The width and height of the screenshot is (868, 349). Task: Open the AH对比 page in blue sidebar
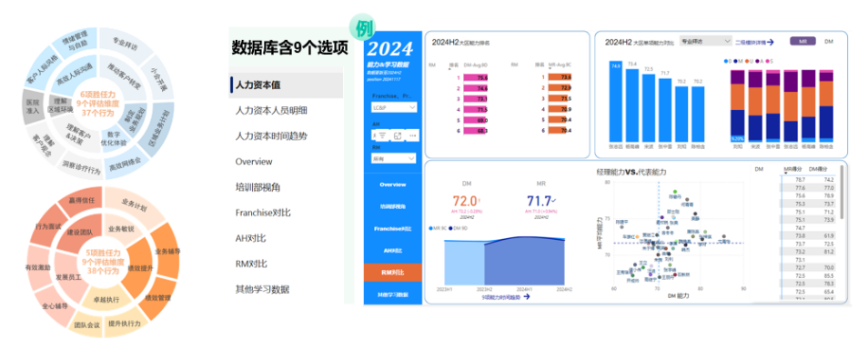pos(392,251)
